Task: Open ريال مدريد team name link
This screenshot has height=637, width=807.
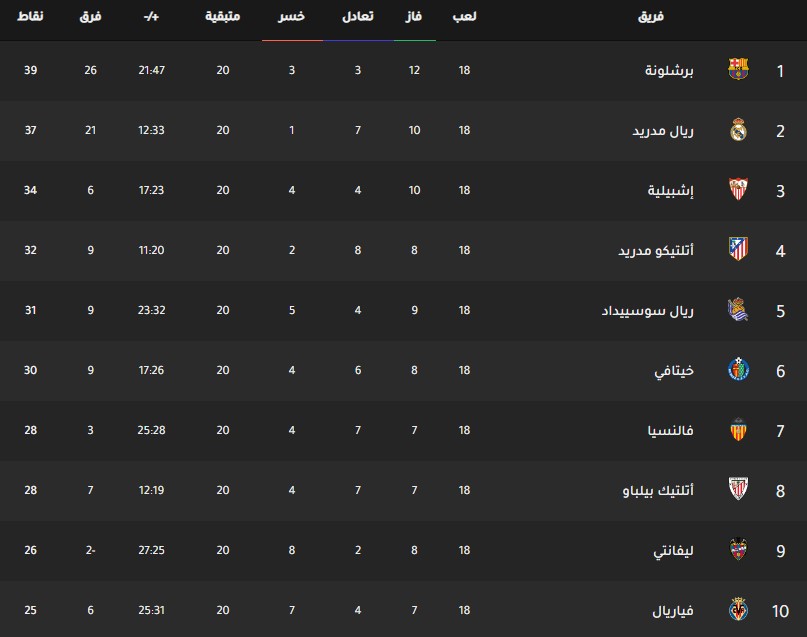Action: pyautogui.click(x=663, y=130)
